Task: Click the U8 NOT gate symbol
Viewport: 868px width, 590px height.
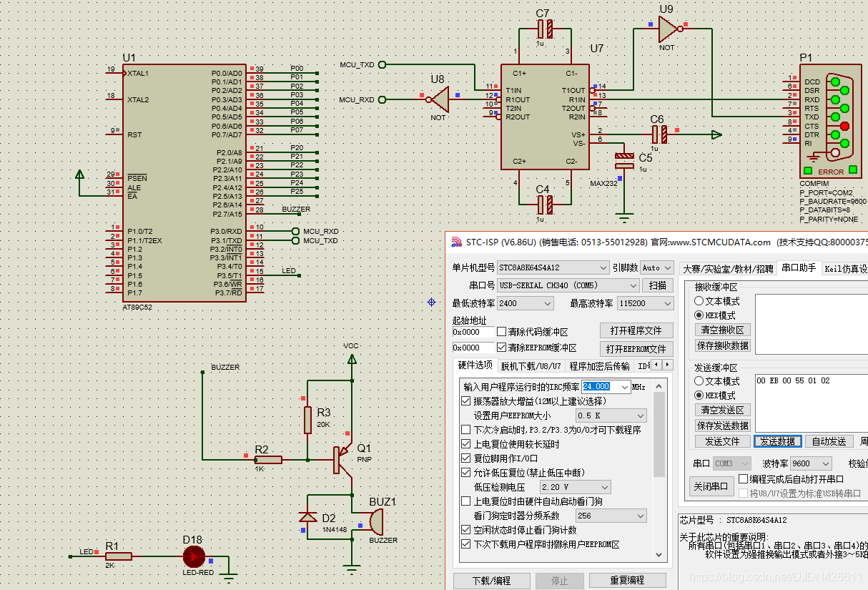Action: pyautogui.click(x=439, y=99)
